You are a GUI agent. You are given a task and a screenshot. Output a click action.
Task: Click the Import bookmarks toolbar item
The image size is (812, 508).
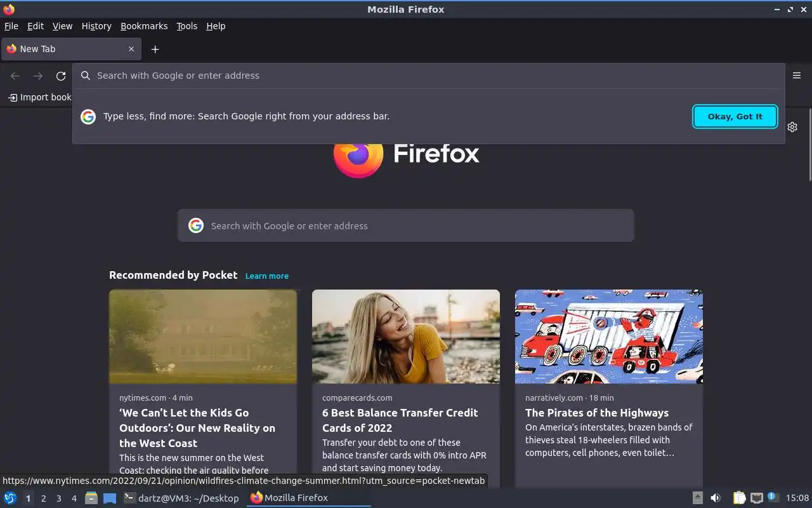[40, 97]
